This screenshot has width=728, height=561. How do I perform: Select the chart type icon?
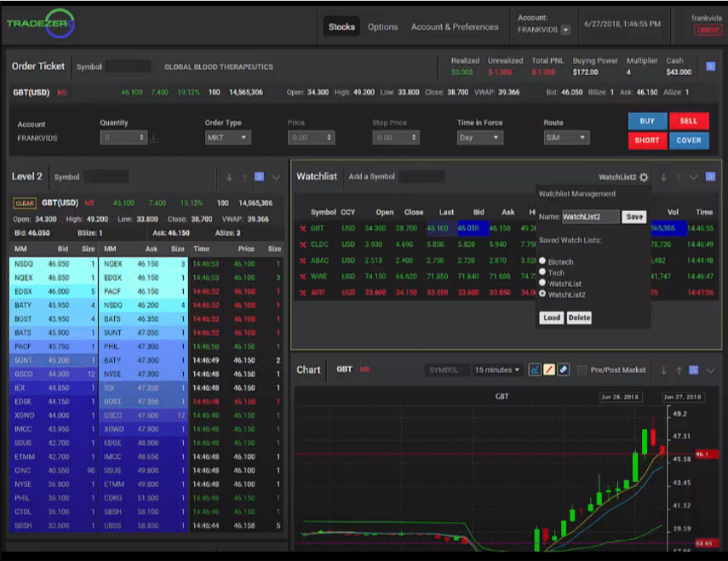click(535, 369)
